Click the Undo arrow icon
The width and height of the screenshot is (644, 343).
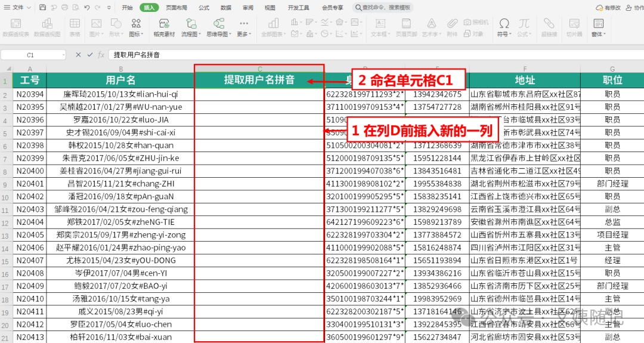(86, 7)
